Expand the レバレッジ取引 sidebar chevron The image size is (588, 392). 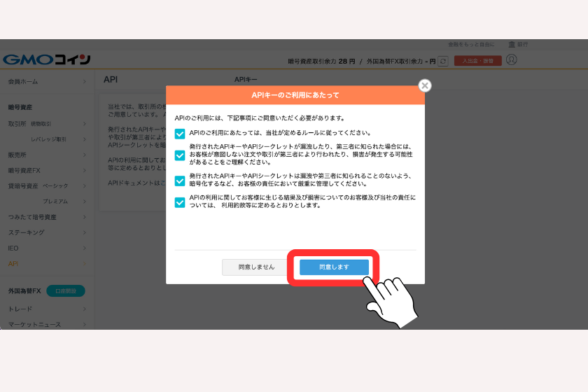tap(84, 139)
